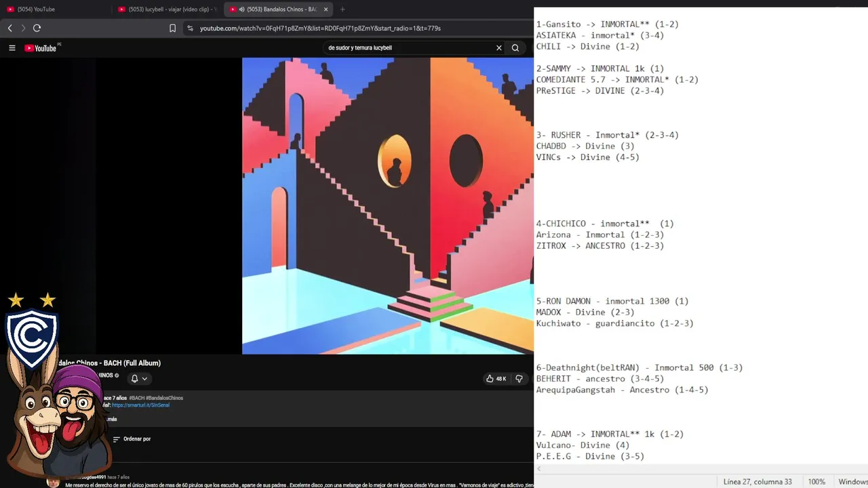
Task: Click 'ZITROX -> ANCESTRO (1-2-3)' line
Action: coord(599,246)
